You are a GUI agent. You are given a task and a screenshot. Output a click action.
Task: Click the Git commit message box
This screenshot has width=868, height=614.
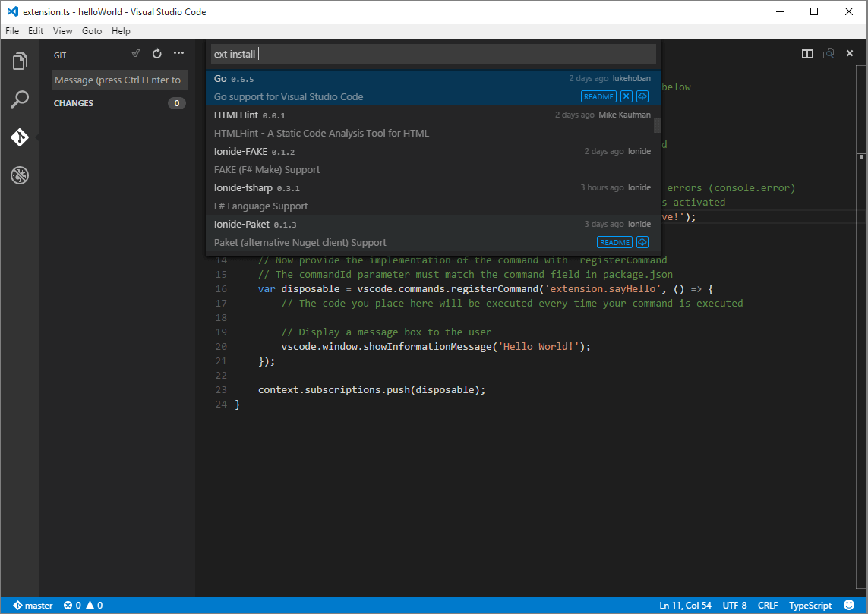tap(119, 80)
